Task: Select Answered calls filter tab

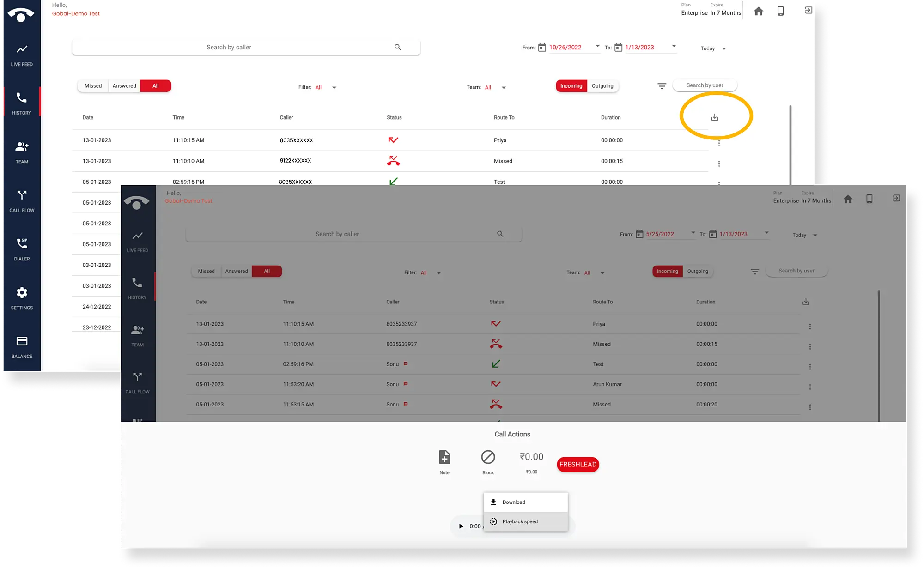Action: [x=124, y=85]
